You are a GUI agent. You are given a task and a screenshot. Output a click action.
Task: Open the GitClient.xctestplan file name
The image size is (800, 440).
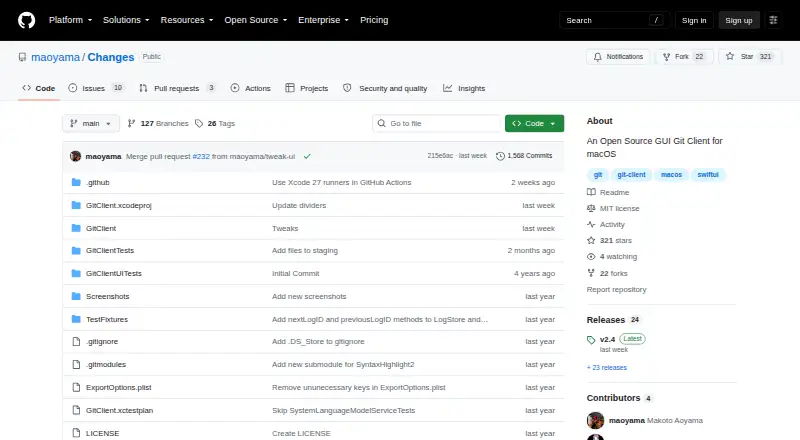click(x=119, y=410)
